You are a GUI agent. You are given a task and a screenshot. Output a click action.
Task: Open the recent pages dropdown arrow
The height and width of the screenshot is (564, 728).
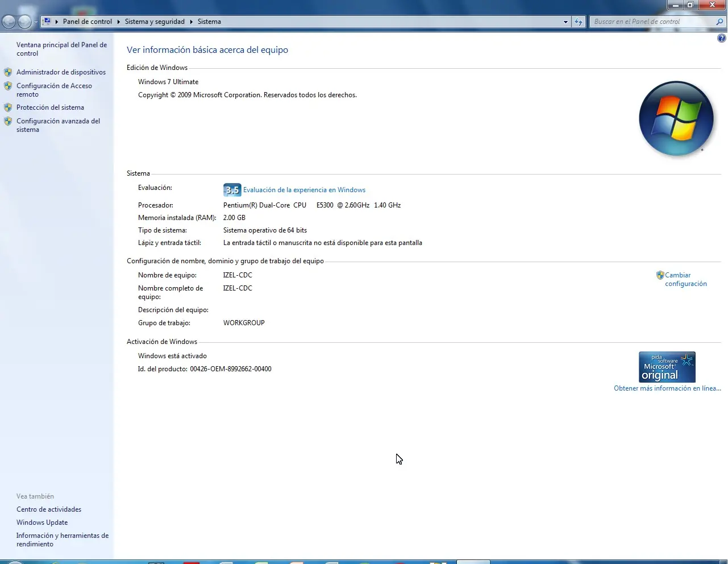pyautogui.click(x=36, y=22)
